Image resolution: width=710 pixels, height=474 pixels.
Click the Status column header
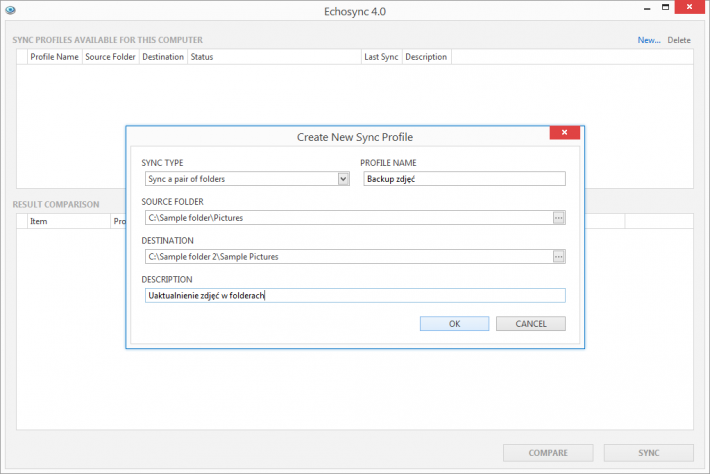(274, 57)
